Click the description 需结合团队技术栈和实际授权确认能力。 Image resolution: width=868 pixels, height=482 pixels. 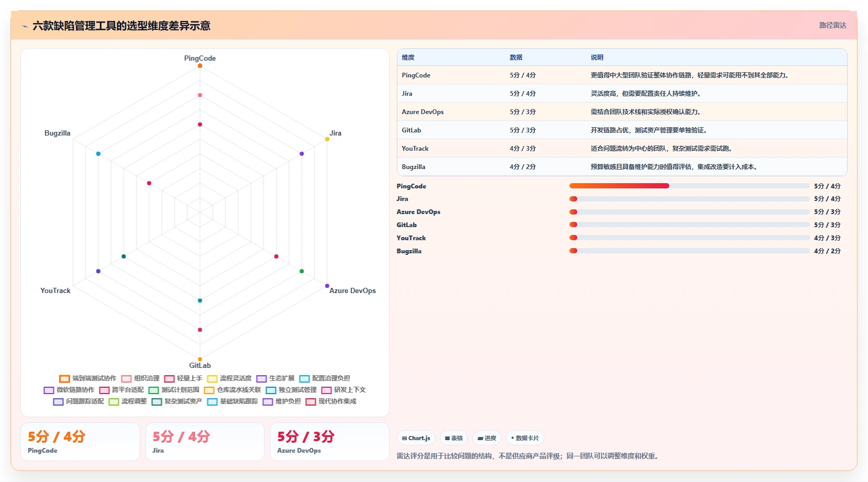[x=646, y=112]
